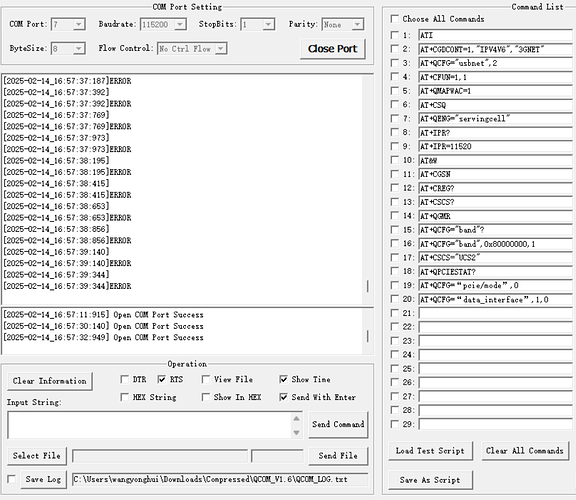
Task: Click the up arrow of input string scrollbar
Action: tap(296, 418)
